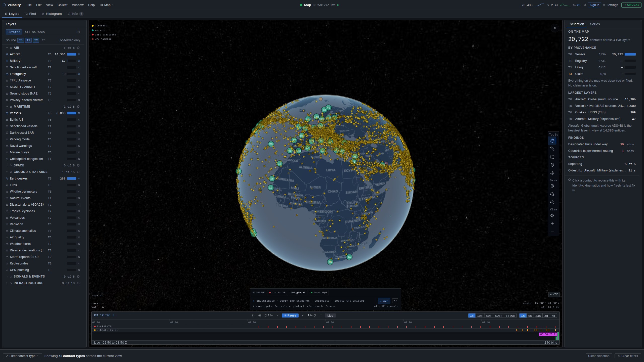
Task: Step back 15 seconds
Action: coord(269,315)
